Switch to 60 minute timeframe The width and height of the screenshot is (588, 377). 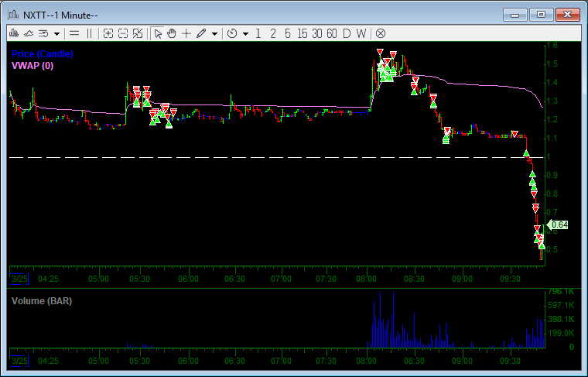point(332,34)
